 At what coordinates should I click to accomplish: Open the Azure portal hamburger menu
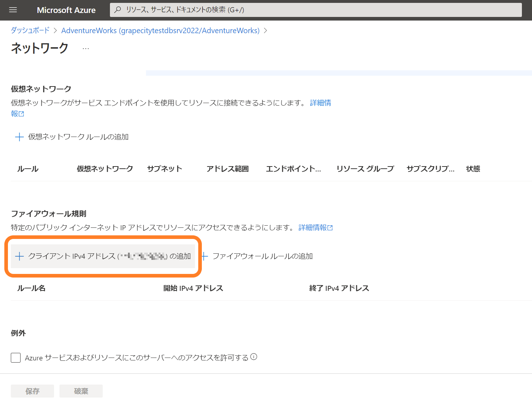pyautogui.click(x=13, y=10)
